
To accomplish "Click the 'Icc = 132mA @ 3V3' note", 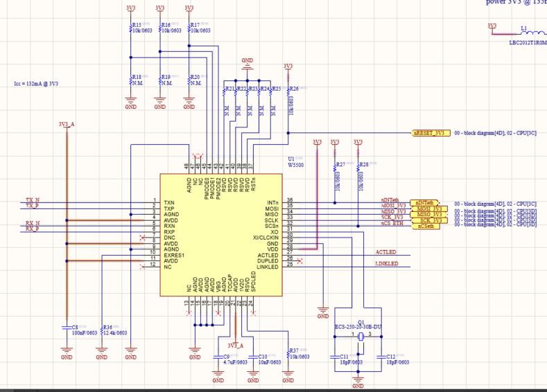I will point(36,84).
